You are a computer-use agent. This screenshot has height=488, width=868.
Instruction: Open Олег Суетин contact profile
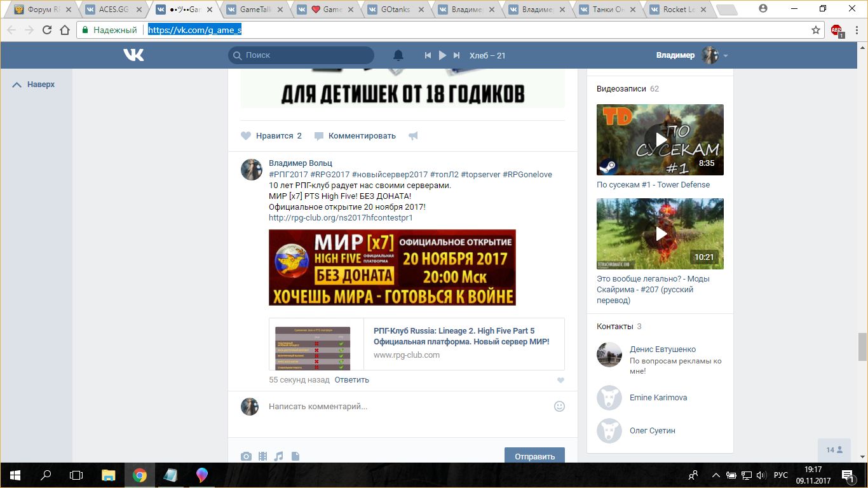click(653, 431)
